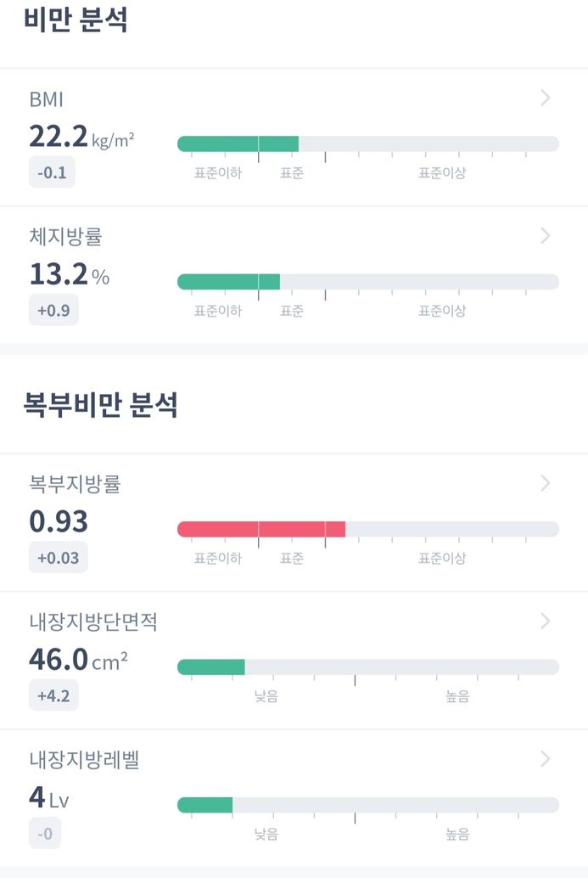Select the 복부비만 분석 section heading
The width and height of the screenshot is (588, 883).
click(100, 404)
